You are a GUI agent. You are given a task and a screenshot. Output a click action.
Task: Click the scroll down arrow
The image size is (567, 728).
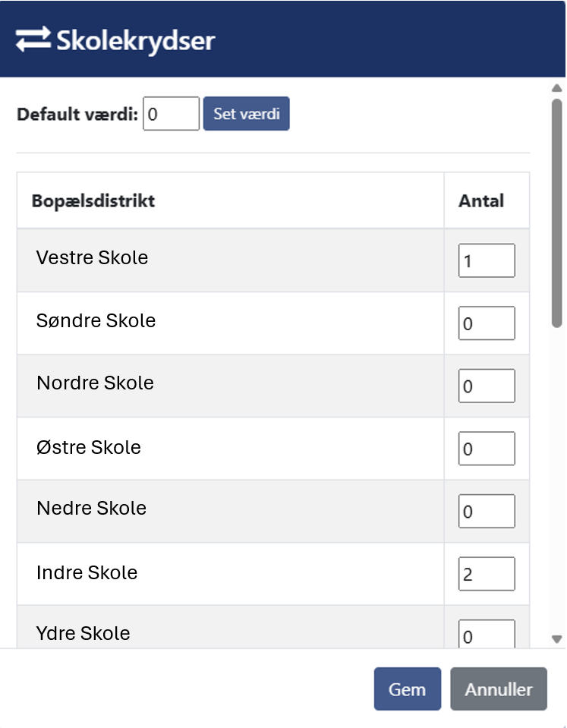(556, 639)
